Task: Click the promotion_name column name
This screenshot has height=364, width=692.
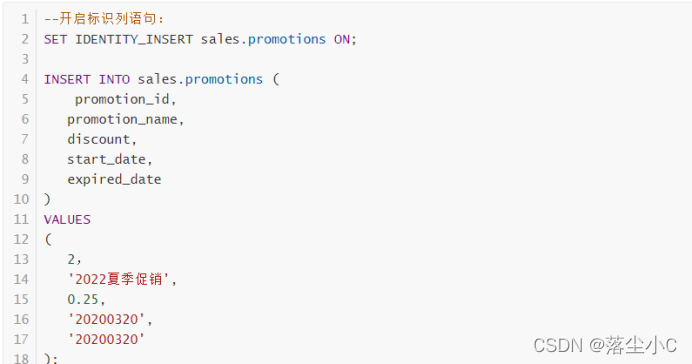Action: [x=122, y=120]
